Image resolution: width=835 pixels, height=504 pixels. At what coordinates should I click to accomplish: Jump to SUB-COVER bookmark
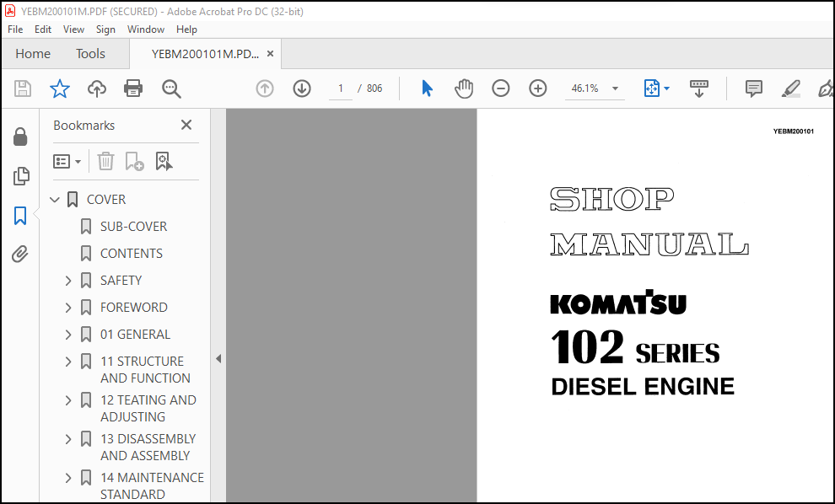point(133,227)
